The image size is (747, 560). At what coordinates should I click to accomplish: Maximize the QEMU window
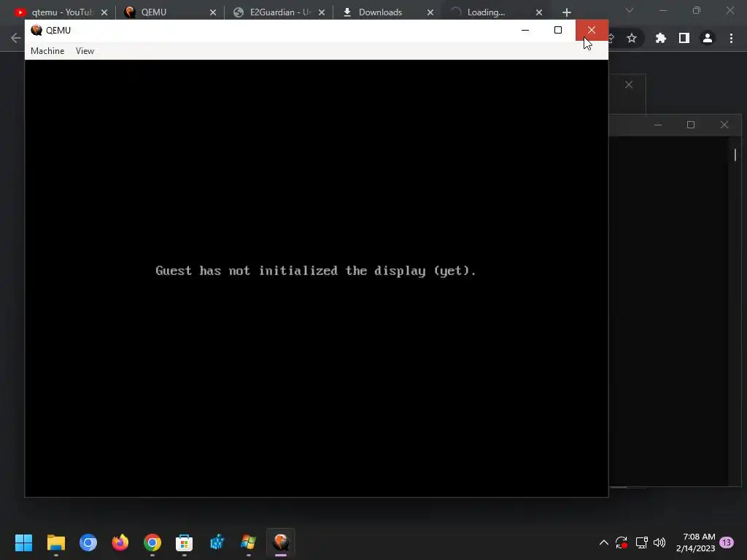558,30
